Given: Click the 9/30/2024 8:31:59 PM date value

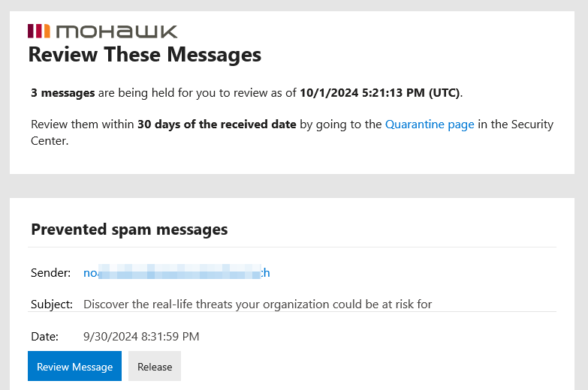Looking at the screenshot, I should pyautogui.click(x=141, y=337).
